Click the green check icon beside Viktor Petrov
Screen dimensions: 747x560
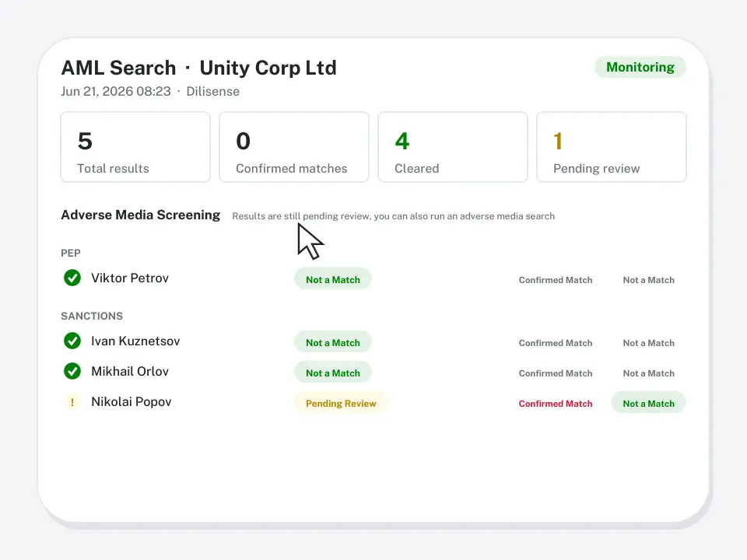[72, 278]
